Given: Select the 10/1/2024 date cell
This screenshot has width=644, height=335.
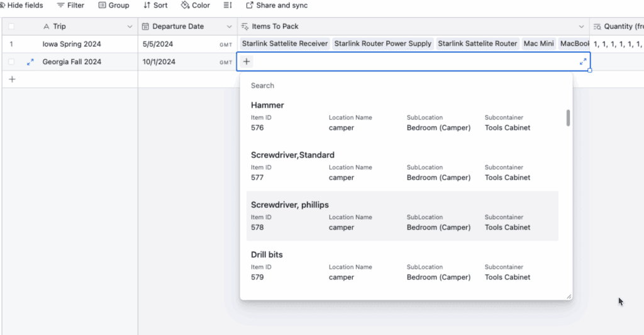Looking at the screenshot, I should click(x=187, y=62).
